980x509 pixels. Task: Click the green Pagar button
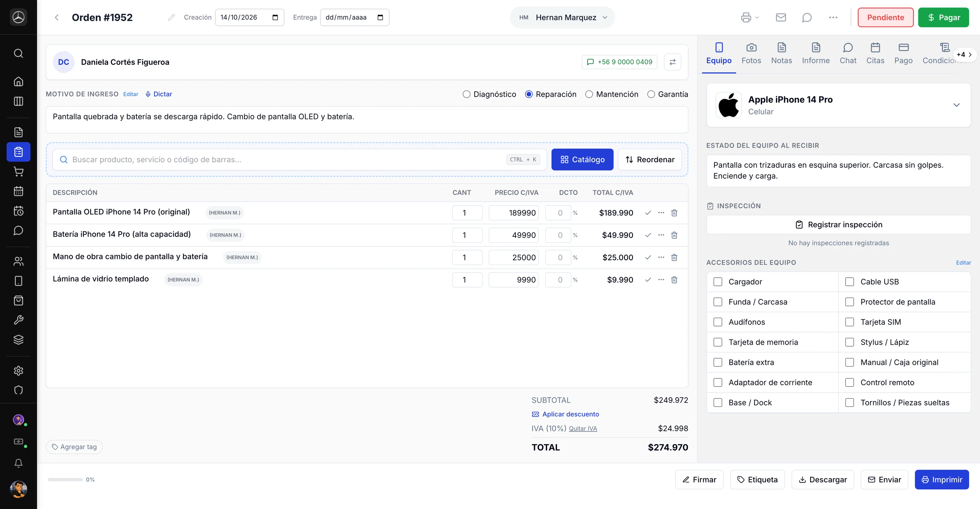(x=943, y=17)
